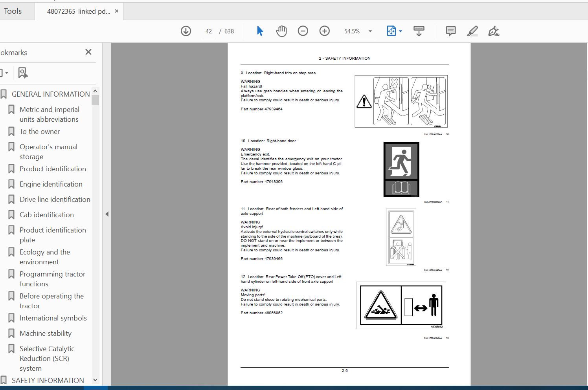Open the zoom level 54.5% dropdown
This screenshot has height=390, width=588.
(370, 31)
